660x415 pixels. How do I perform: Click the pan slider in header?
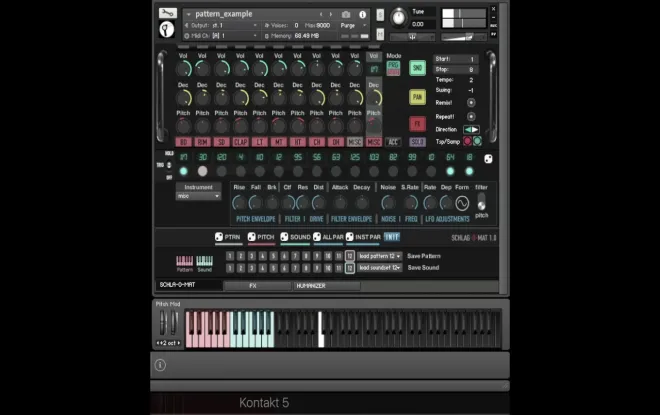412,37
